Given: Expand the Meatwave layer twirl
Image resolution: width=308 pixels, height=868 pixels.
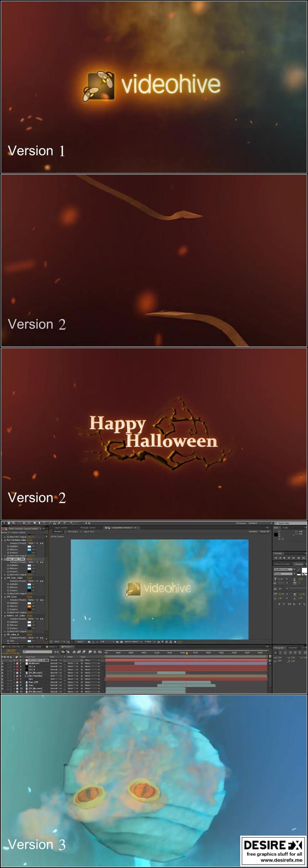Looking at the screenshot, I should click(x=14, y=663).
